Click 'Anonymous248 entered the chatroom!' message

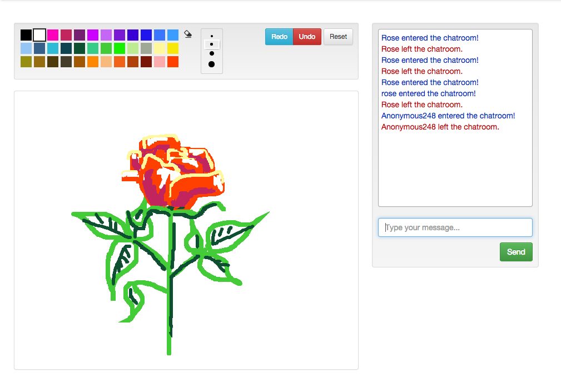[448, 116]
